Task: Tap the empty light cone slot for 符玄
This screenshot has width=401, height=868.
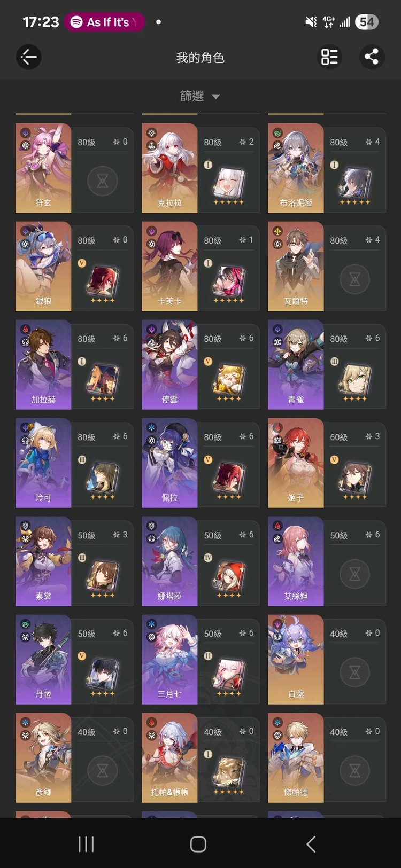Action: pyautogui.click(x=102, y=181)
